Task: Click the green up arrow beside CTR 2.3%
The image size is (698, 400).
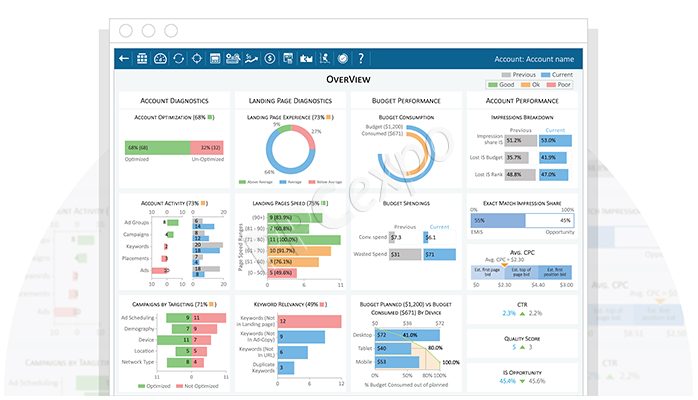Action: coord(523,314)
